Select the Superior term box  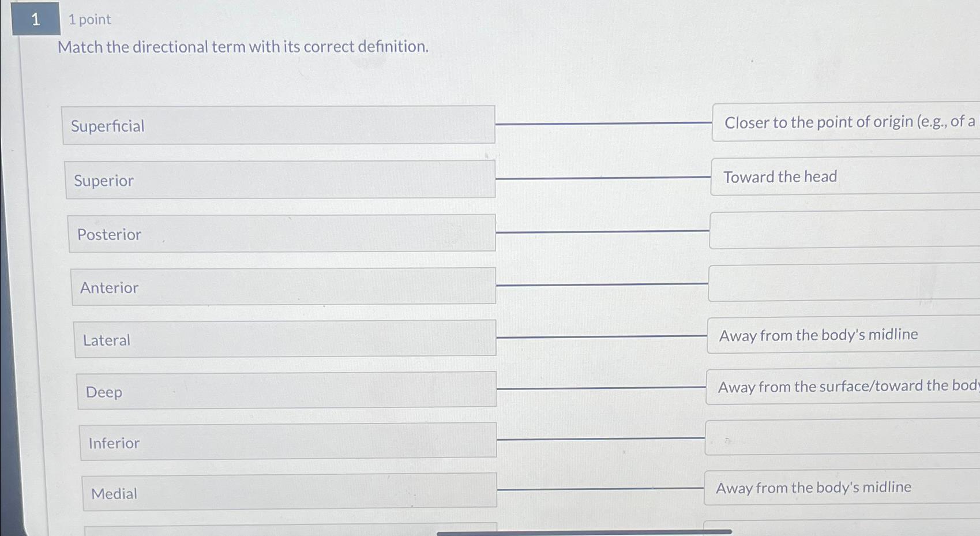280,179
